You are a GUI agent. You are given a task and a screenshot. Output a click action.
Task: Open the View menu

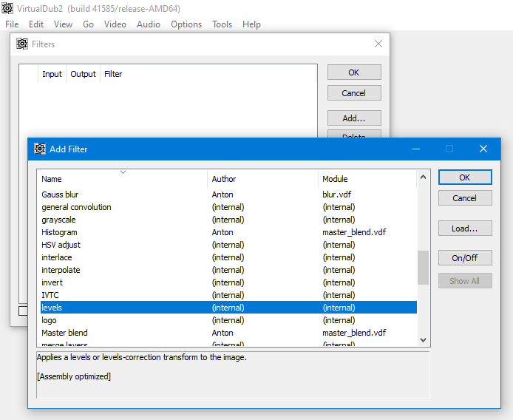(x=63, y=24)
